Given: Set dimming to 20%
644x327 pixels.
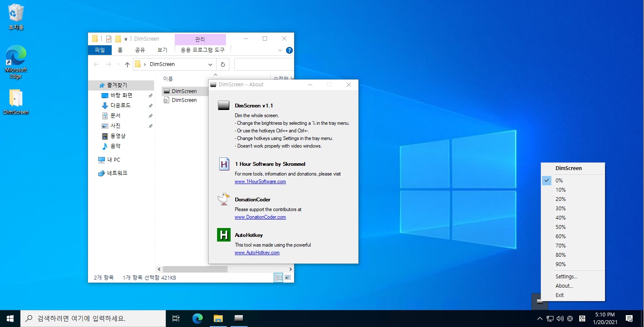Looking at the screenshot, I should [573, 199].
